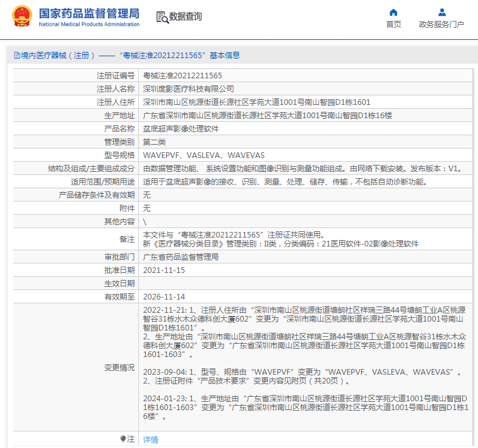Click the 注册人住所 address value
The width and height of the screenshot is (478, 448).
tap(257, 102)
